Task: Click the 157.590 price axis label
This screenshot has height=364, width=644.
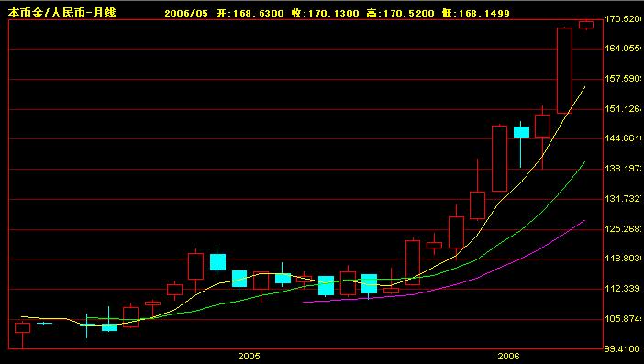Action: click(x=624, y=78)
